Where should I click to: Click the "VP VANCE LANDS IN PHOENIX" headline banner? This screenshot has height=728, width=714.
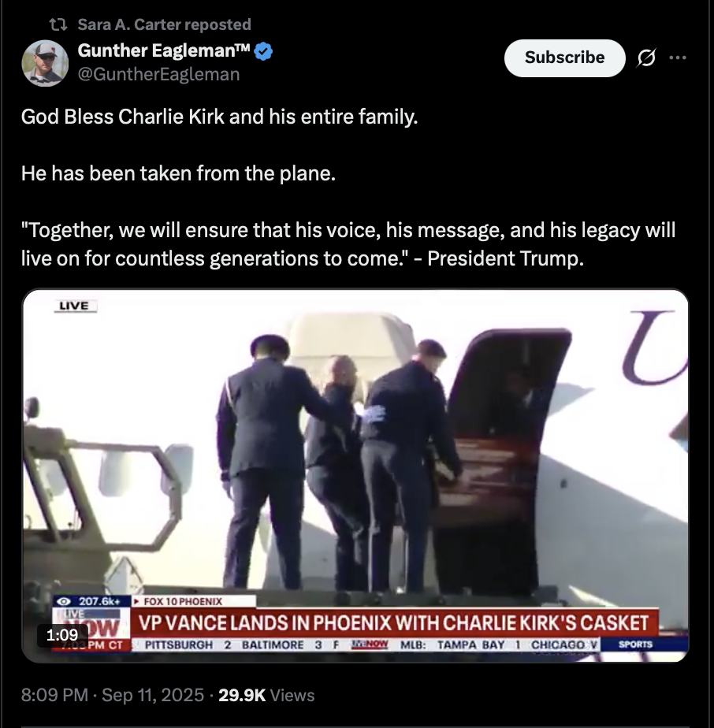(x=394, y=622)
